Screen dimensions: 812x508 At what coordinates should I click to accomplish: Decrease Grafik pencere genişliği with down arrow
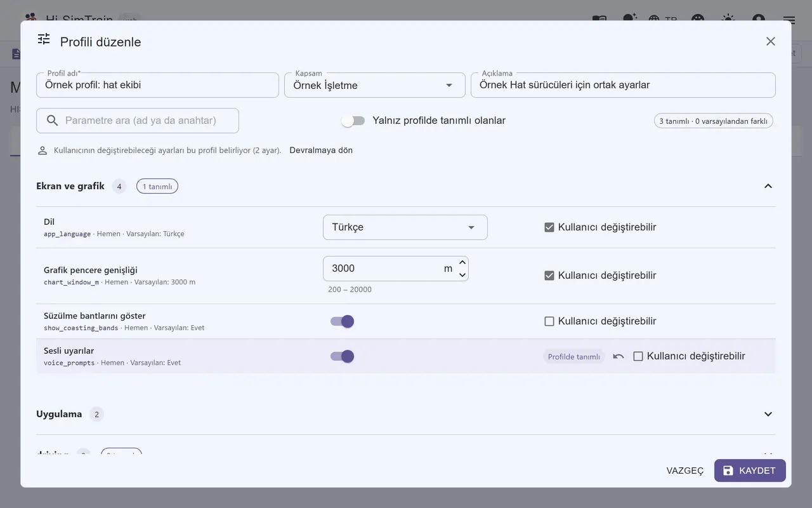(462, 275)
